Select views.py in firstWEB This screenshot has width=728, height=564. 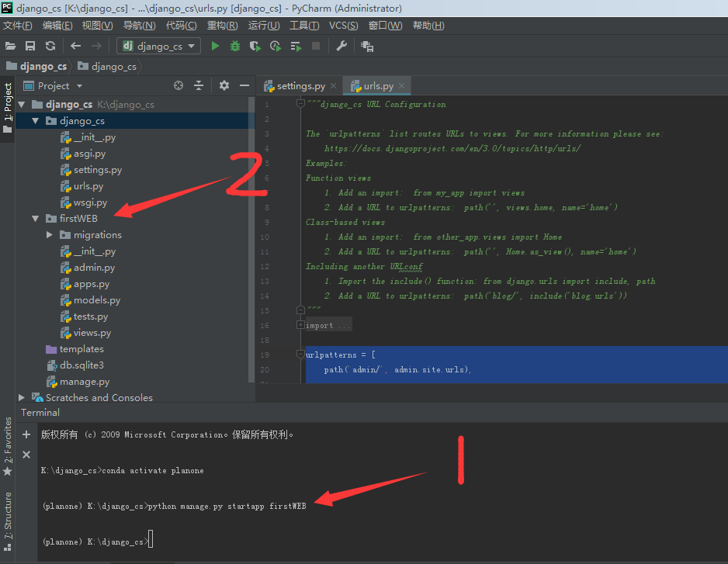(x=92, y=332)
